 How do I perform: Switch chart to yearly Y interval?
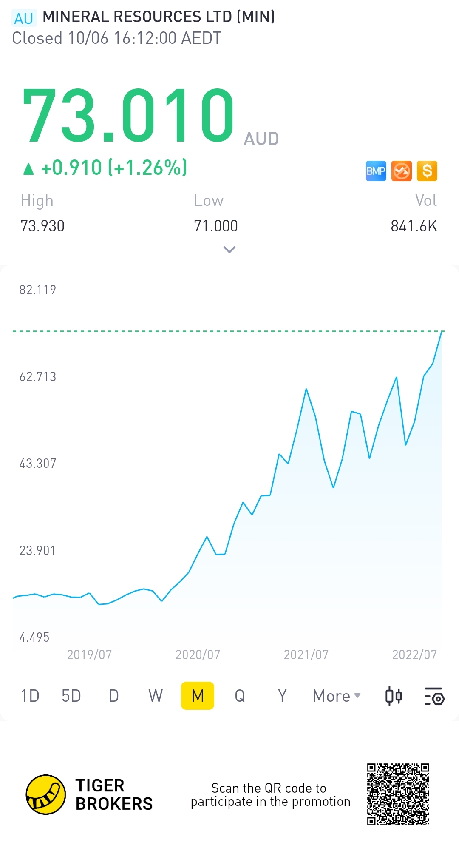click(282, 696)
